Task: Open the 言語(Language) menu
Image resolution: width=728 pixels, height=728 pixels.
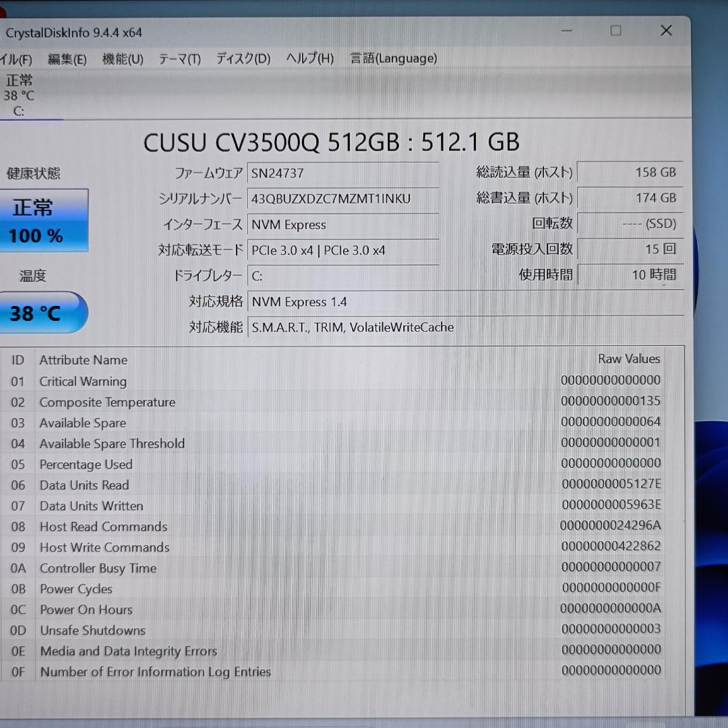Action: 392,59
